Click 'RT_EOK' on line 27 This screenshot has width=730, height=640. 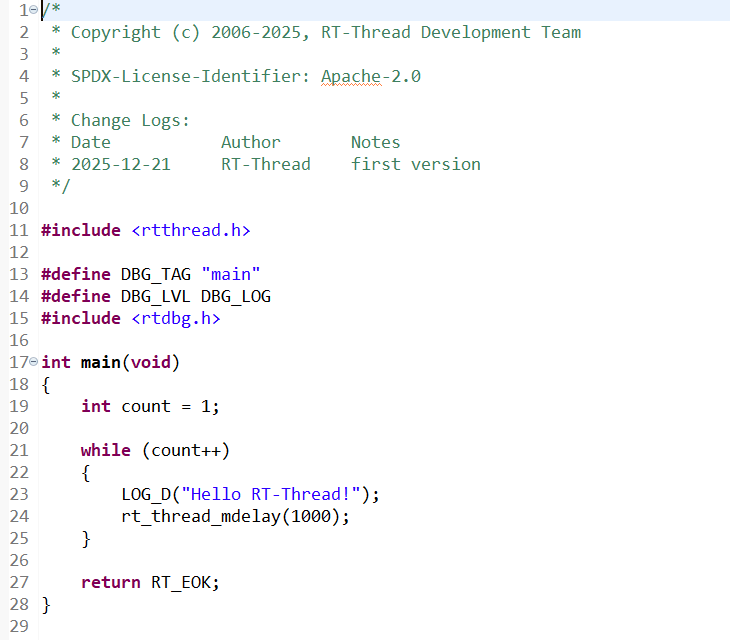pyautogui.click(x=181, y=582)
